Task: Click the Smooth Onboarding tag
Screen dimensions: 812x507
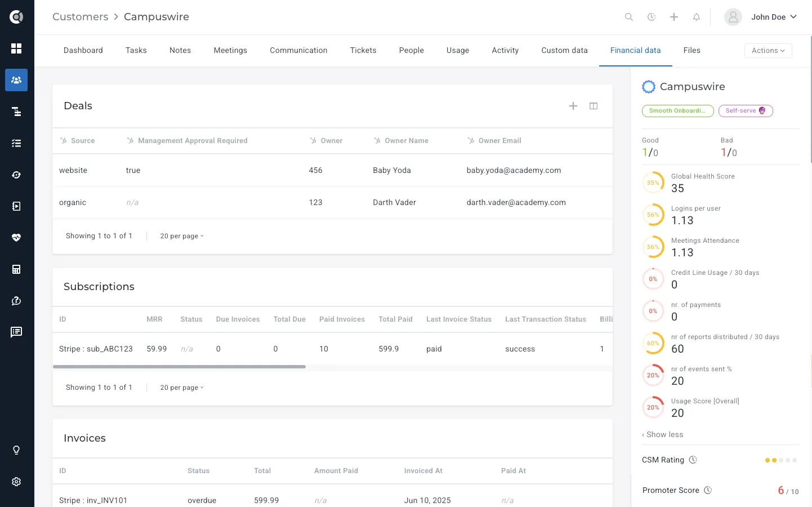Action: [678, 111]
